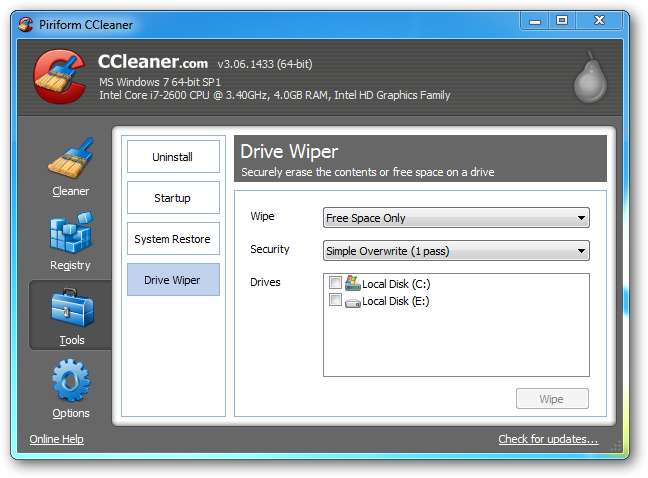Image resolution: width=648 pixels, height=478 pixels.
Task: Open the Registry cubes icon
Action: click(71, 233)
